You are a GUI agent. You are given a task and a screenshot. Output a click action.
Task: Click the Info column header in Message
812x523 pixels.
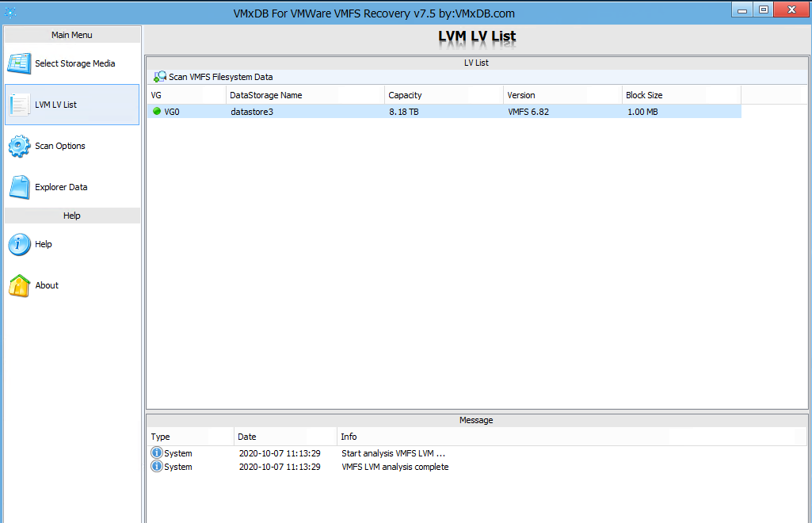[x=572, y=437]
